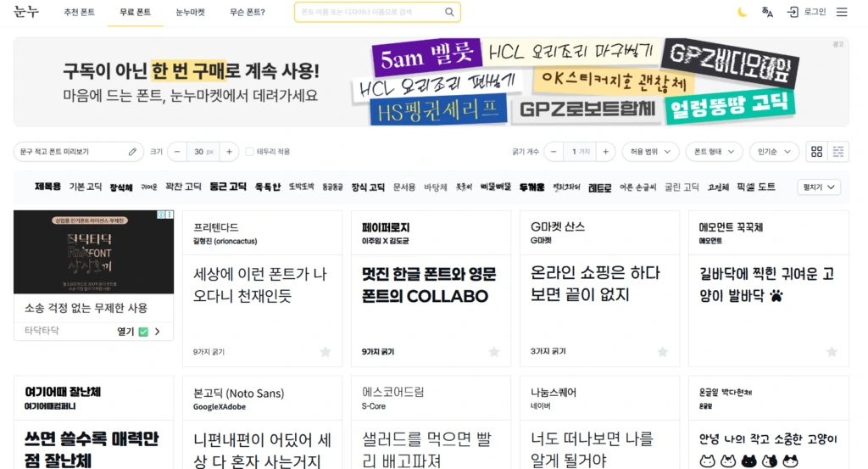Open the hamburger menu icon
This screenshot has height=469, width=868.
pos(842,12)
